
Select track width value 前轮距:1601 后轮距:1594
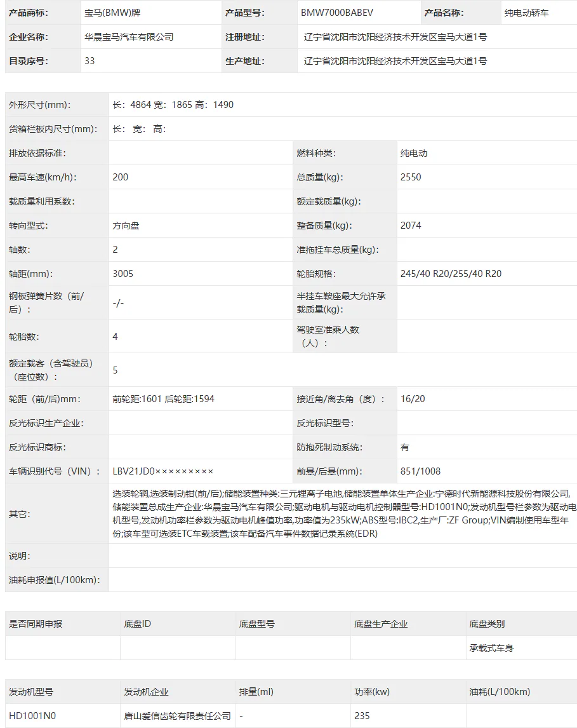163,399
